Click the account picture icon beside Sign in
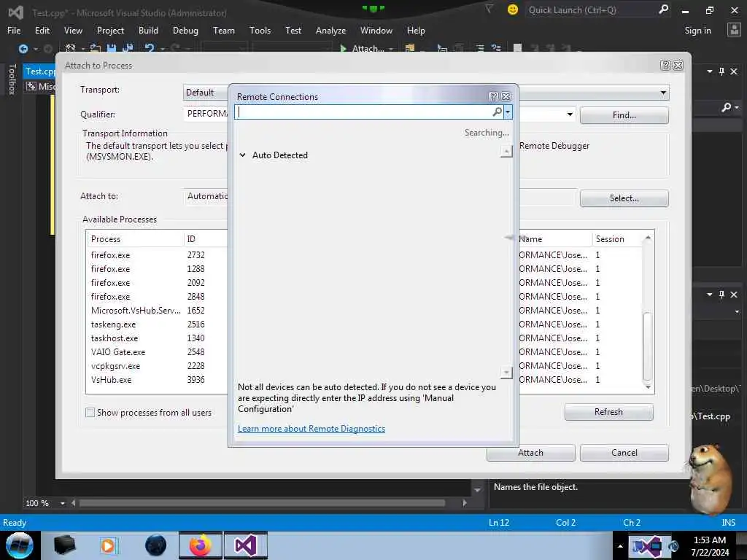 734,30
